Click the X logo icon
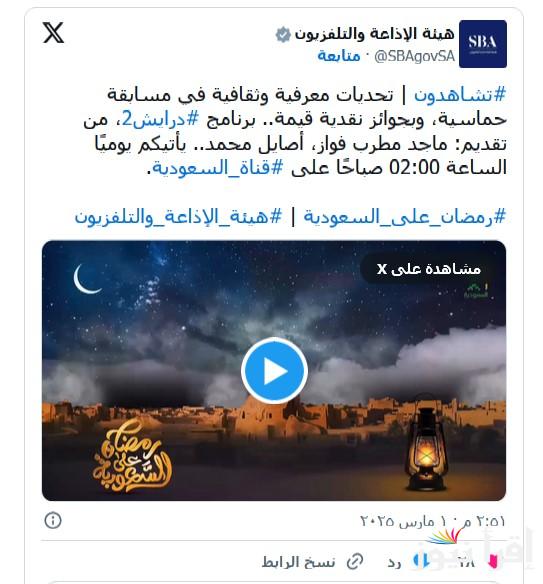Viewport: 543px width, 584px height. pyautogui.click(x=53, y=33)
